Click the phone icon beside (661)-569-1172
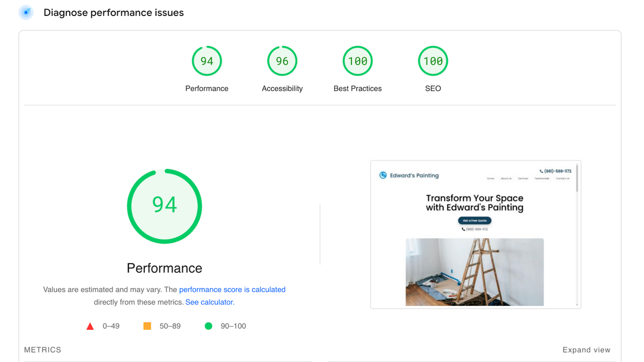This screenshot has height=362, width=644. (541, 171)
